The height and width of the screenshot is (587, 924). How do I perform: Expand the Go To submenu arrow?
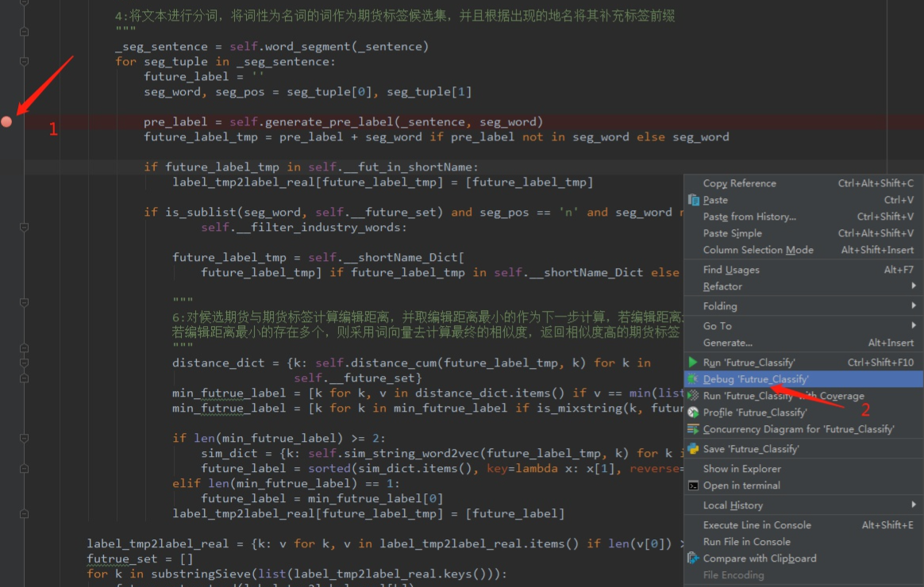[x=914, y=325]
